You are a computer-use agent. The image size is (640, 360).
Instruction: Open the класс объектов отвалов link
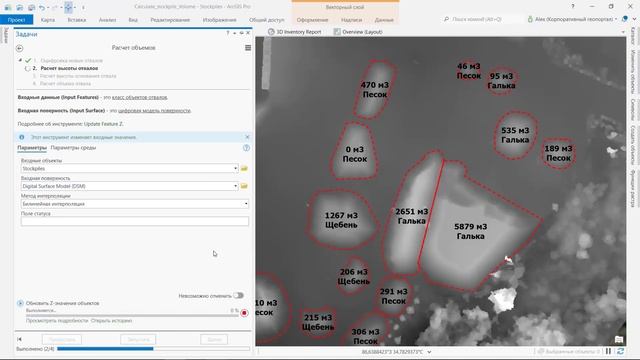click(x=140, y=97)
